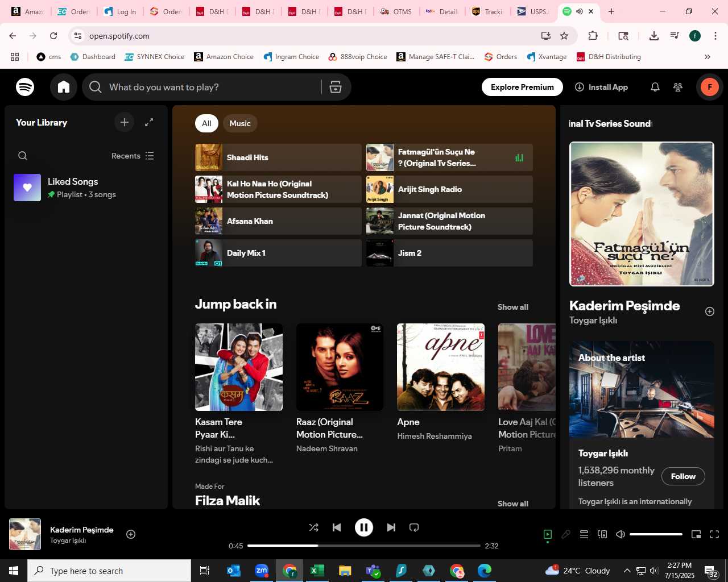Open lyrics microphone icon

566,534
